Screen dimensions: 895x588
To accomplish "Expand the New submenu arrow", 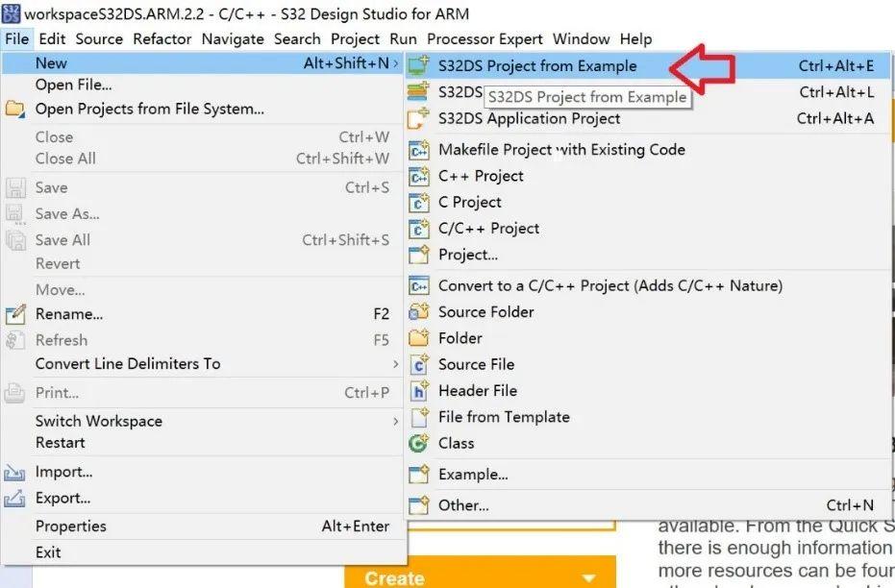I will (x=396, y=63).
